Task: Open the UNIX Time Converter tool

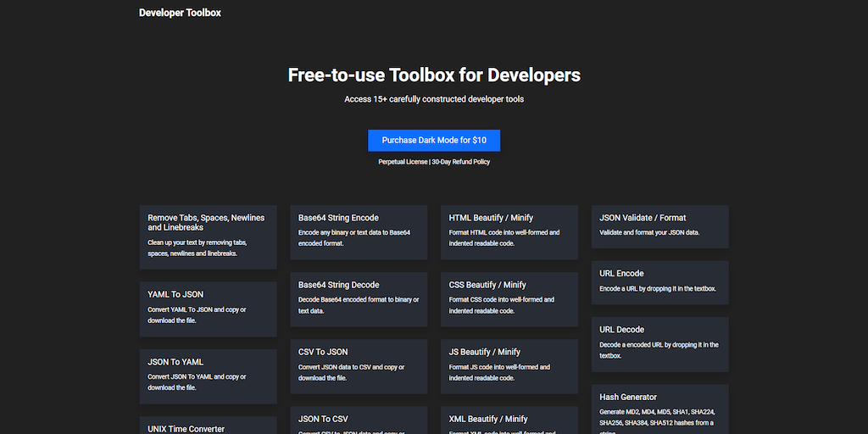Action: tap(208, 426)
